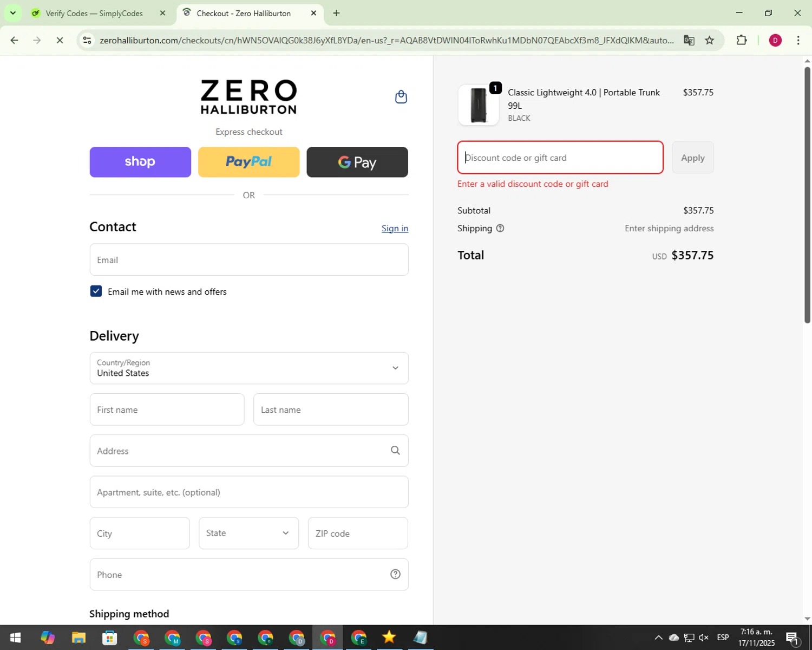
Task: Choose Google Pay express checkout
Action: coord(357,162)
